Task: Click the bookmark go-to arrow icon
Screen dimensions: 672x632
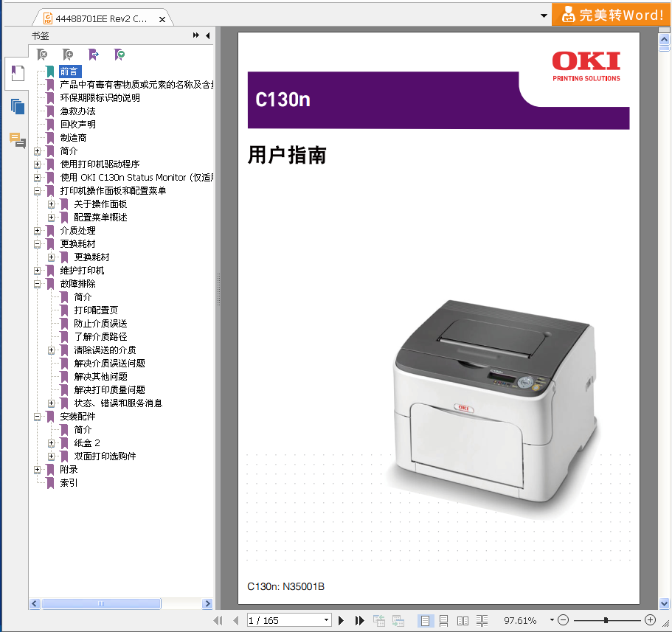Action: tap(94, 55)
